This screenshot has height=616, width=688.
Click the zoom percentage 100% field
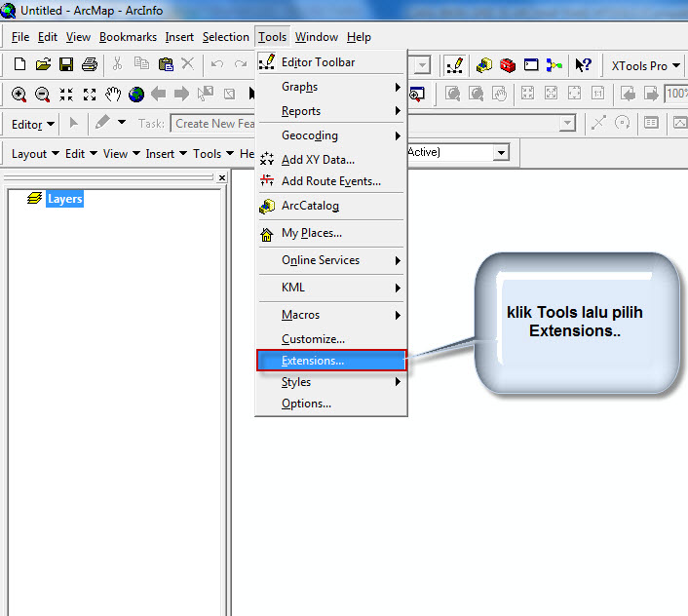click(676, 94)
